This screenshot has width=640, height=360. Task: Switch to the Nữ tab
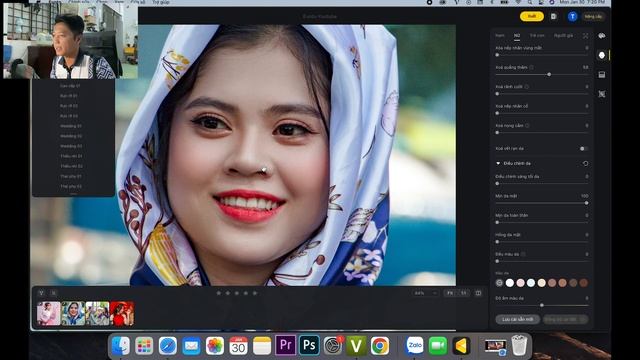(517, 36)
